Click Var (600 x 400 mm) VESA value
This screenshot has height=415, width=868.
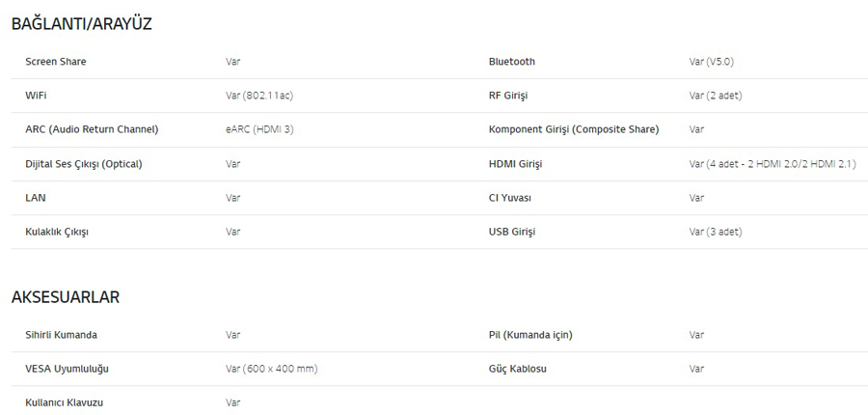(x=272, y=369)
